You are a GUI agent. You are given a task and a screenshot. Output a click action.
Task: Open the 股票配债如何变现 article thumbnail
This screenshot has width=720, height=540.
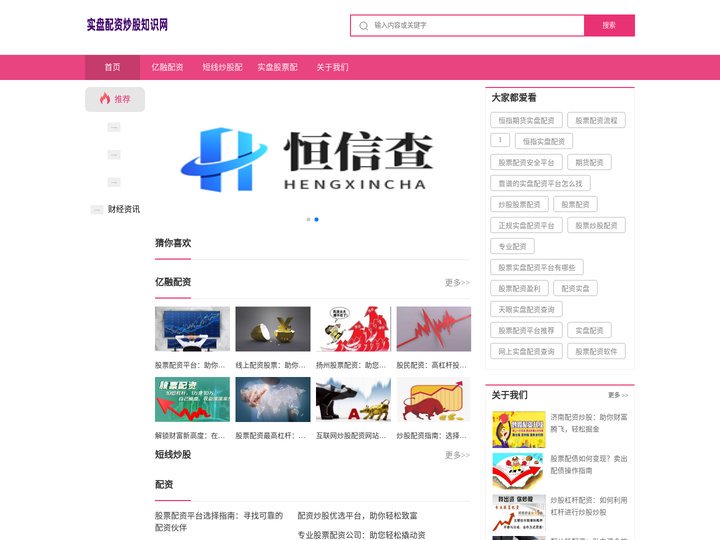pos(519,471)
